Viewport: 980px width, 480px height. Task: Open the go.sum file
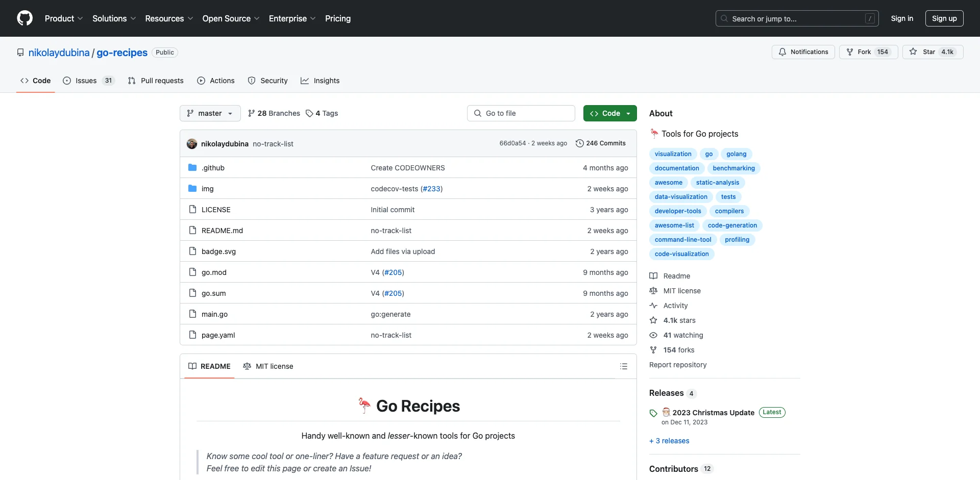213,293
